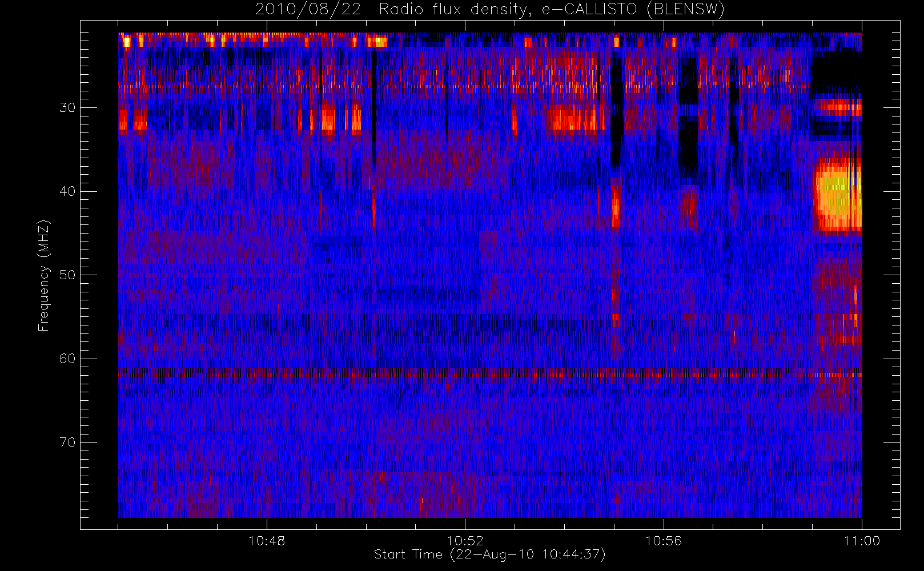Viewport: 924px width, 571px height.
Task: Click the '11:00' time tick label
Action: [862, 541]
